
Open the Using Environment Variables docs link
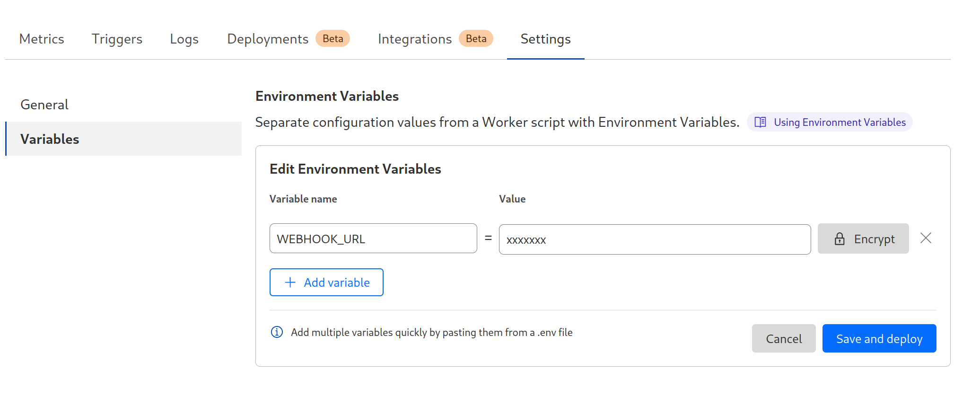tap(840, 123)
